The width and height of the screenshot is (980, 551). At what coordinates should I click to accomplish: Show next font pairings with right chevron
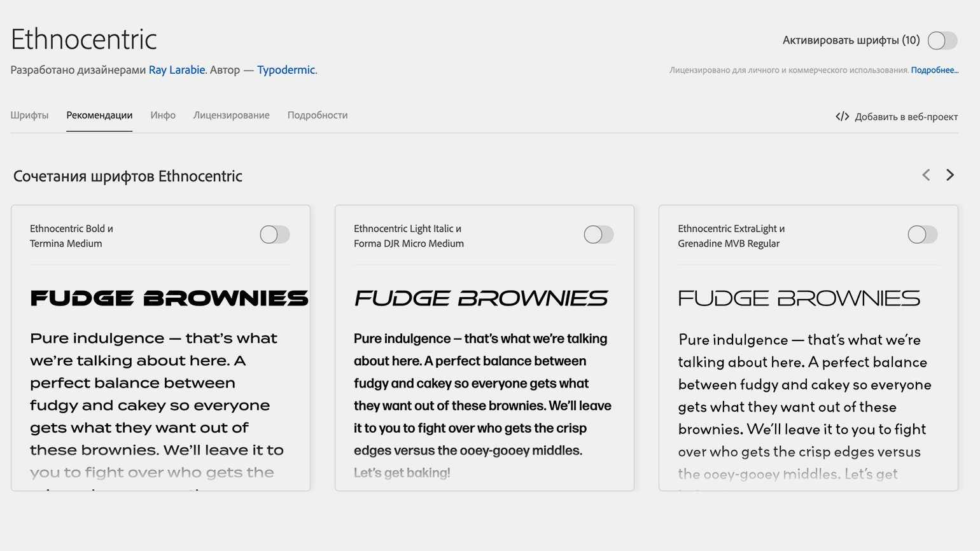point(950,175)
